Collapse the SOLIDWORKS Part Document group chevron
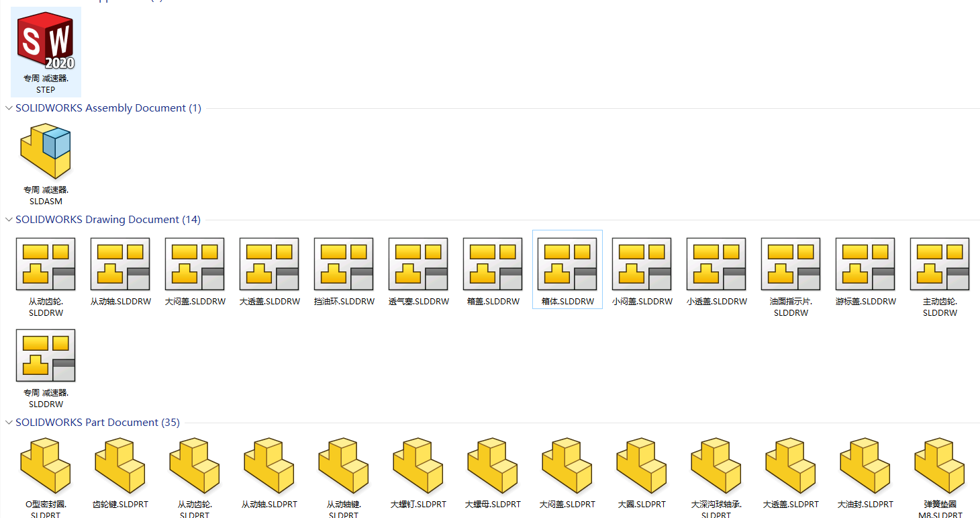This screenshot has width=980, height=518. (x=9, y=423)
